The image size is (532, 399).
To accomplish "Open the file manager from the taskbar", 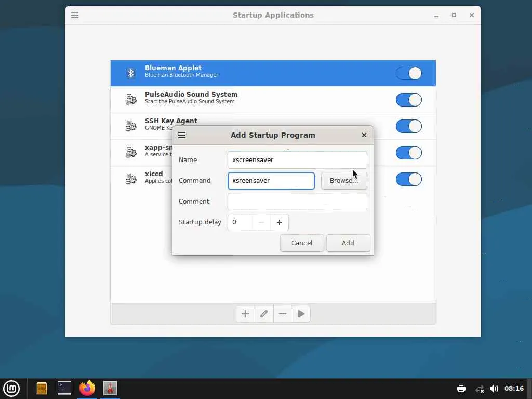I will tap(42, 389).
